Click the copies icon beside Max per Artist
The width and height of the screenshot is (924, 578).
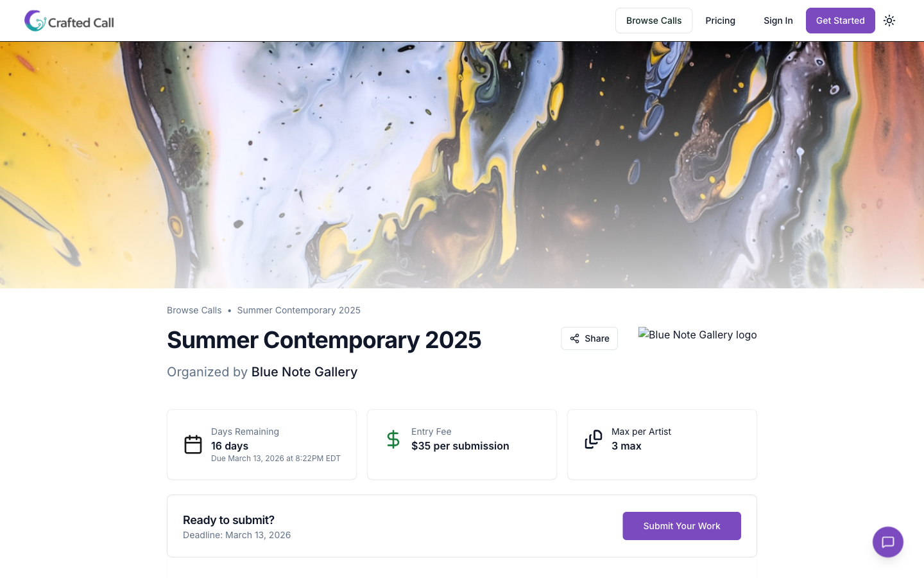coord(594,439)
